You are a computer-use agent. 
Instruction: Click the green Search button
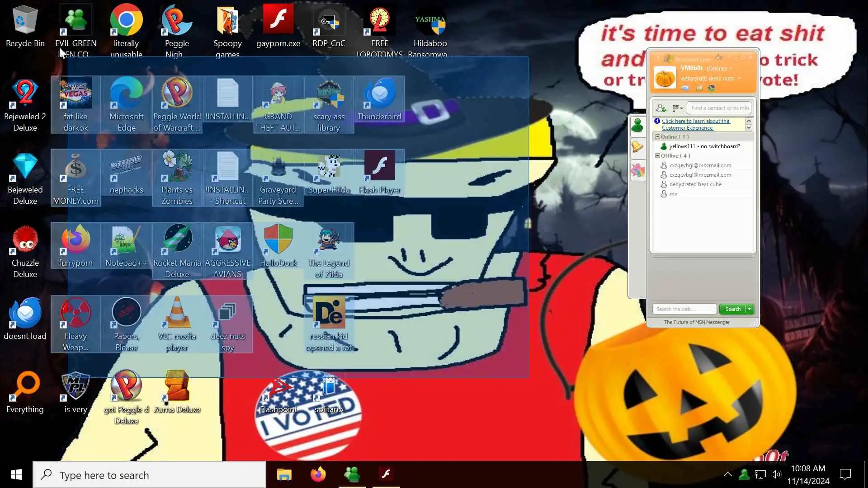tap(732, 309)
